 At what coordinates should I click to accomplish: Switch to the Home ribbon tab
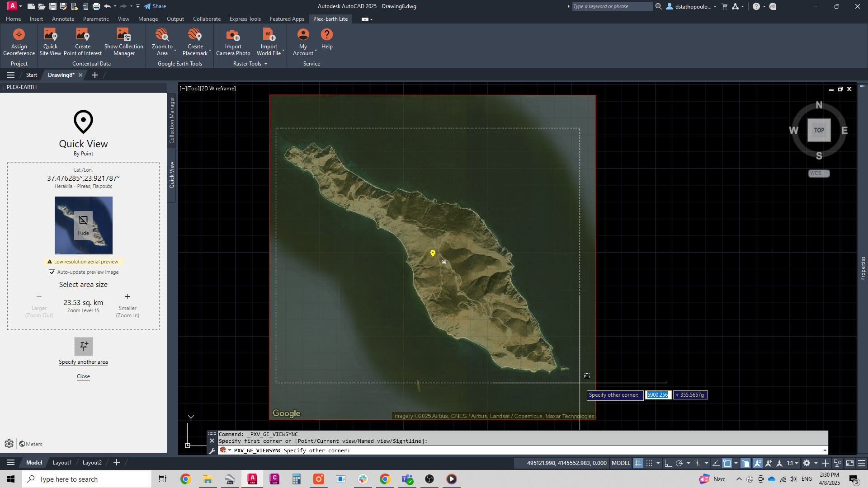(13, 19)
